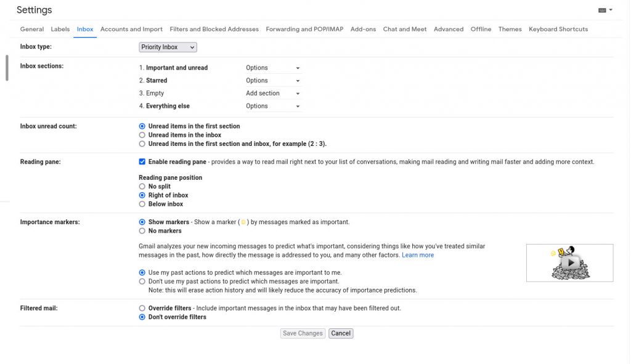Open the Add section dropdown for Empty slot
The image size is (631, 364).
[x=273, y=93]
